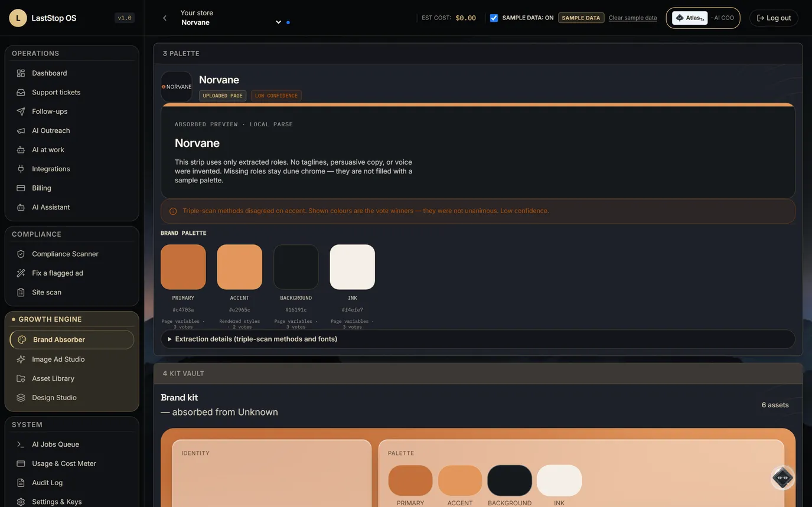
Task: Click the Fix a flagged ad wand icon
Action: point(21,273)
